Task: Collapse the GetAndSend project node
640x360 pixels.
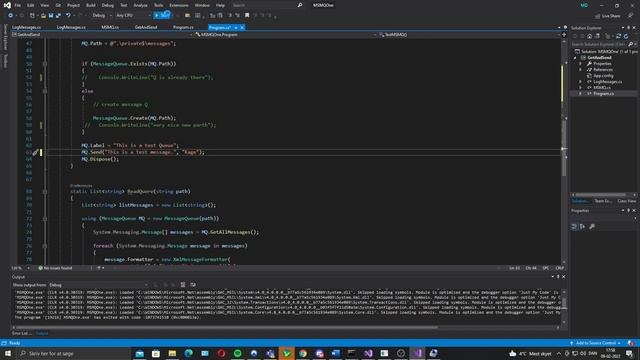Action: click(x=575, y=58)
